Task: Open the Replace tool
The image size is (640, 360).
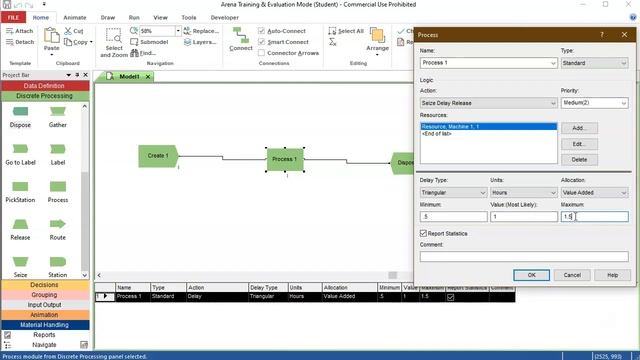Action: tap(201, 31)
